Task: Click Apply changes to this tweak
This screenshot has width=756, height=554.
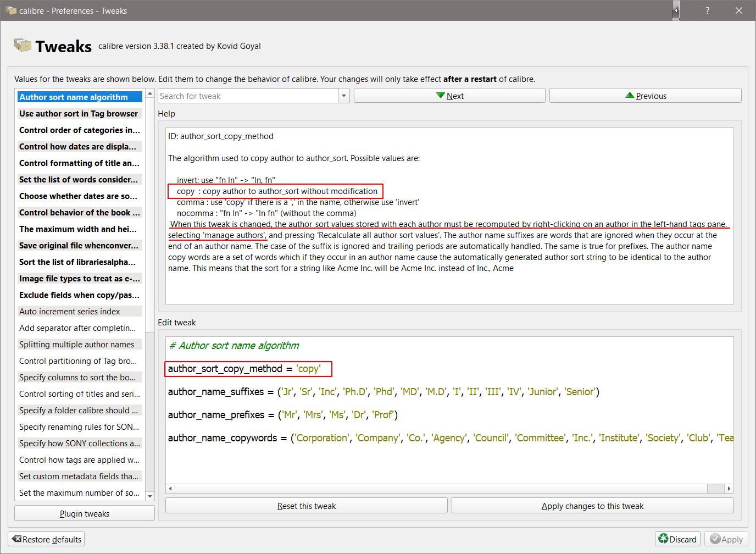Action: click(x=592, y=506)
